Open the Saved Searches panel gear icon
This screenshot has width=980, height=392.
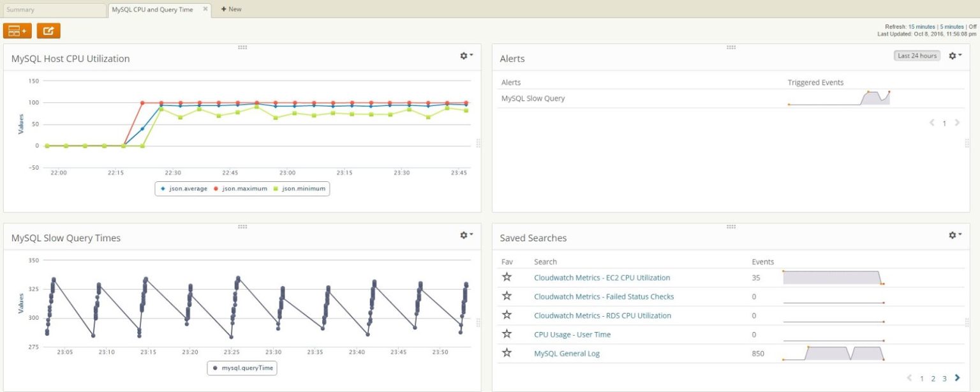coord(953,235)
